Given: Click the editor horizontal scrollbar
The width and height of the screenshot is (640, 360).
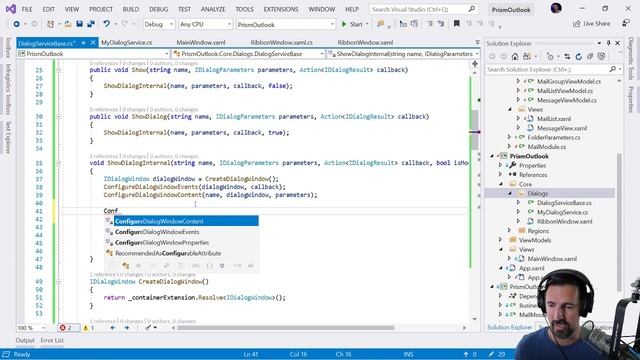Looking at the screenshot, I should [x=286, y=327].
